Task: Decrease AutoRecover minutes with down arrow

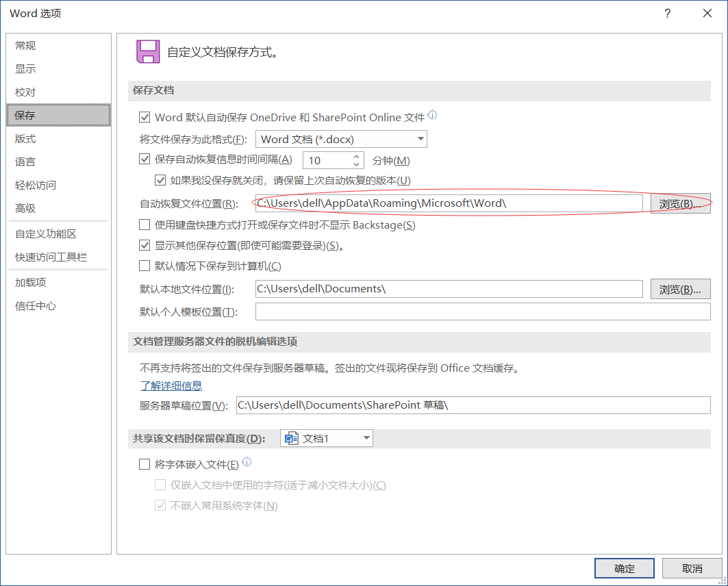Action: click(x=356, y=165)
